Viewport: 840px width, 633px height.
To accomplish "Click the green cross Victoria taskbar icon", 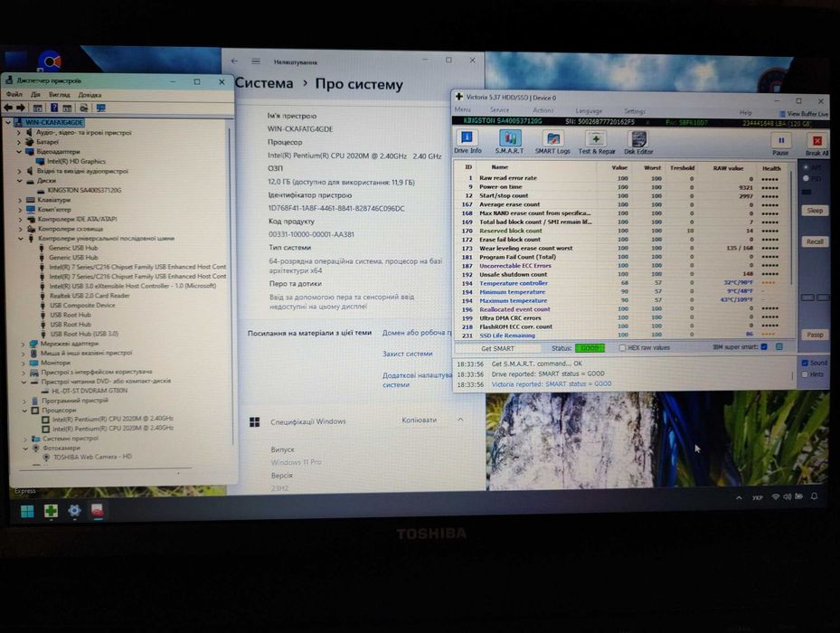I will (x=51, y=511).
